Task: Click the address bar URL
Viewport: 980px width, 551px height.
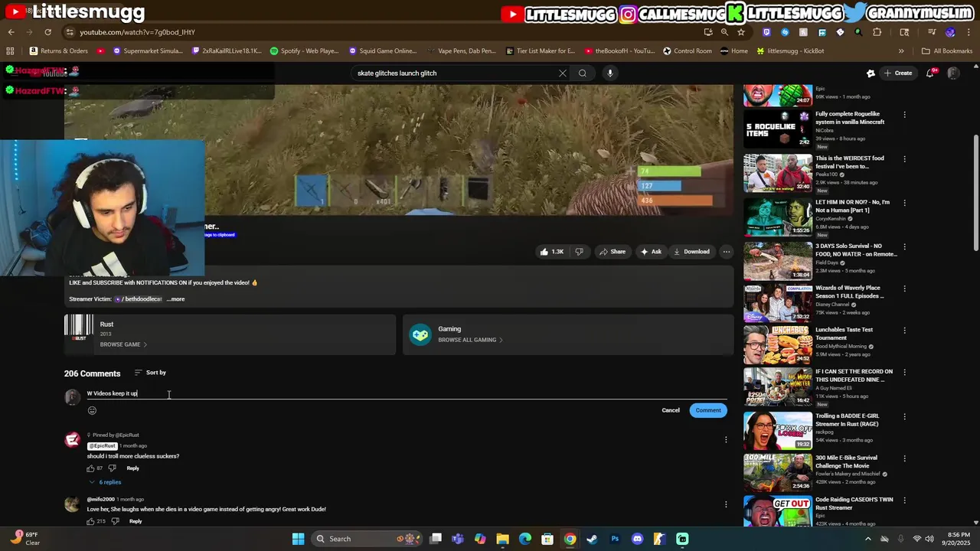Action: [138, 32]
